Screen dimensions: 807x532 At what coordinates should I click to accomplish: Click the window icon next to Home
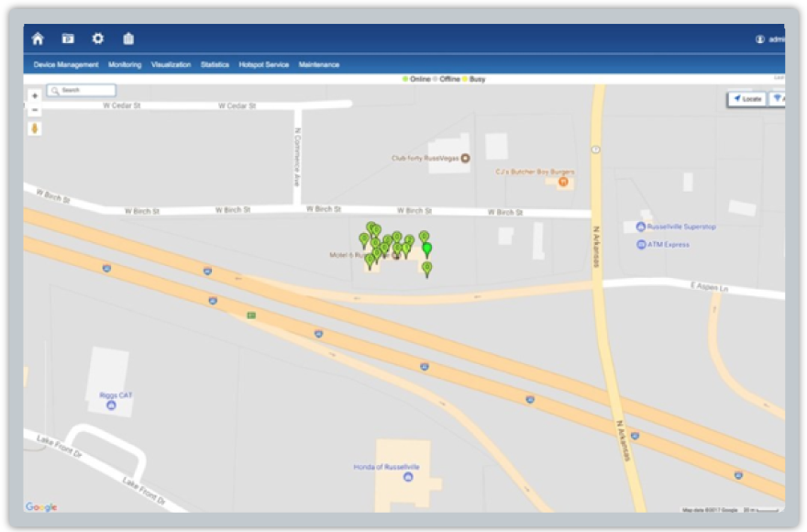(68, 39)
